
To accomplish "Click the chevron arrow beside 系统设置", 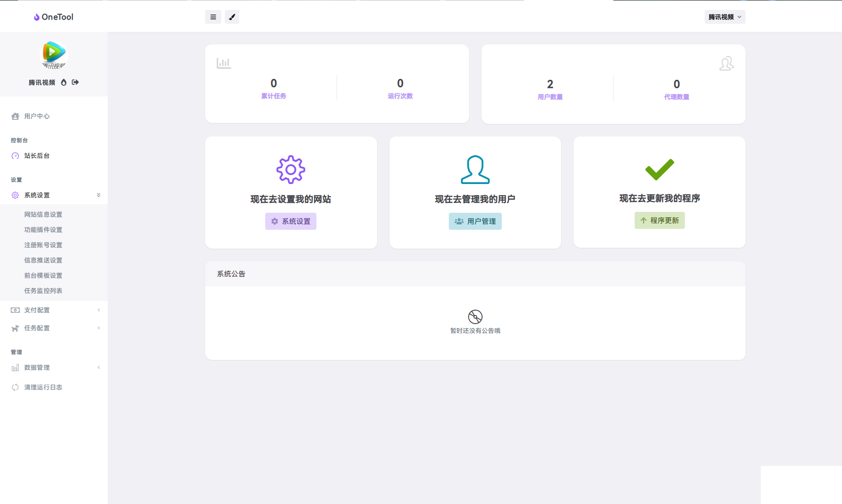I will (99, 195).
